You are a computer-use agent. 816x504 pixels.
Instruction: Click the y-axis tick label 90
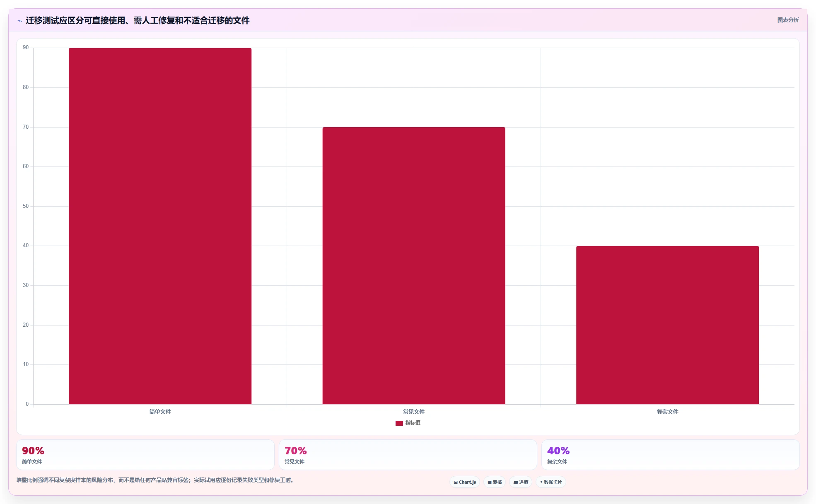coord(26,48)
